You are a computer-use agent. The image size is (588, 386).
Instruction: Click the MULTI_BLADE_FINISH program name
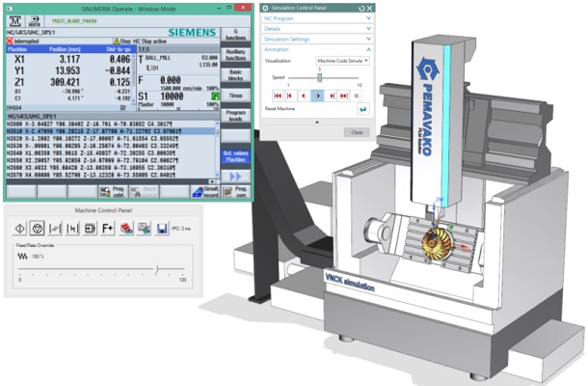pyautogui.click(x=74, y=21)
